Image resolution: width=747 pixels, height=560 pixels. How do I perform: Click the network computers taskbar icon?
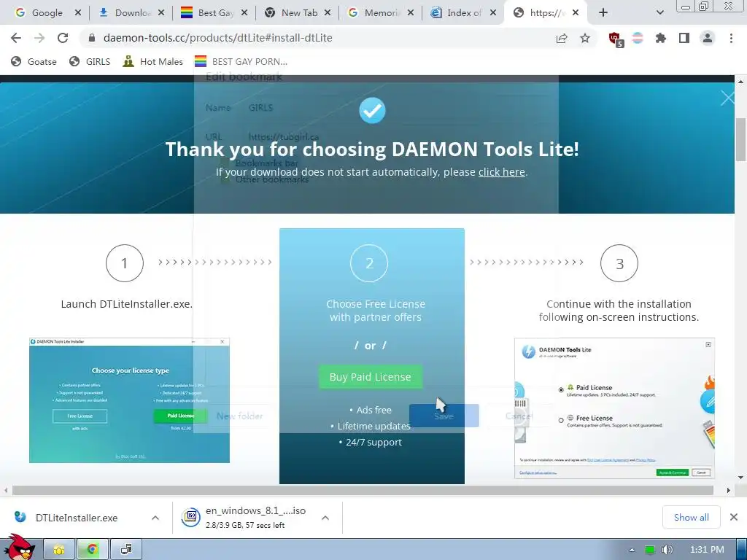pyautogui.click(x=125, y=550)
